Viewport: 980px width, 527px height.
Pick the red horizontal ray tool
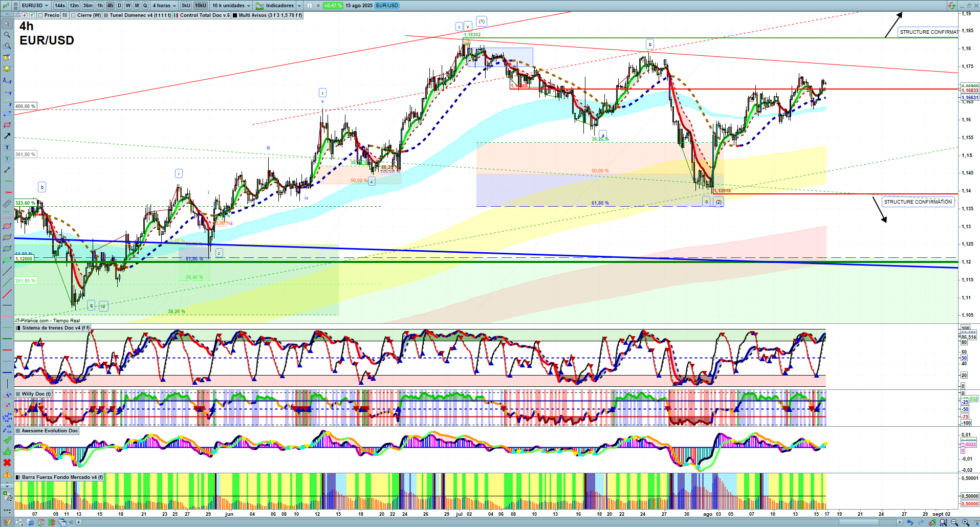[x=7, y=192]
